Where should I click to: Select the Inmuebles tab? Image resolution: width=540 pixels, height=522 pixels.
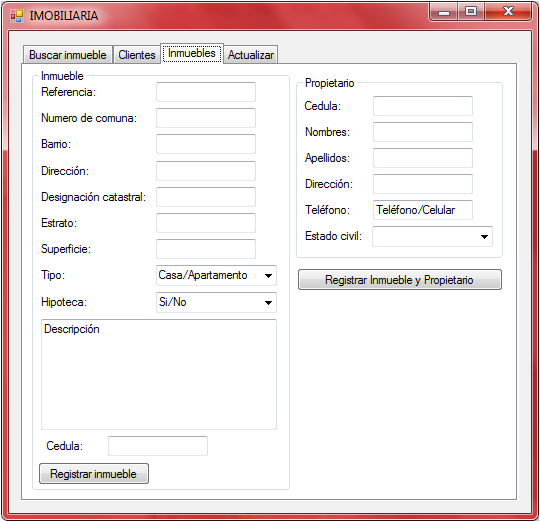[x=192, y=53]
